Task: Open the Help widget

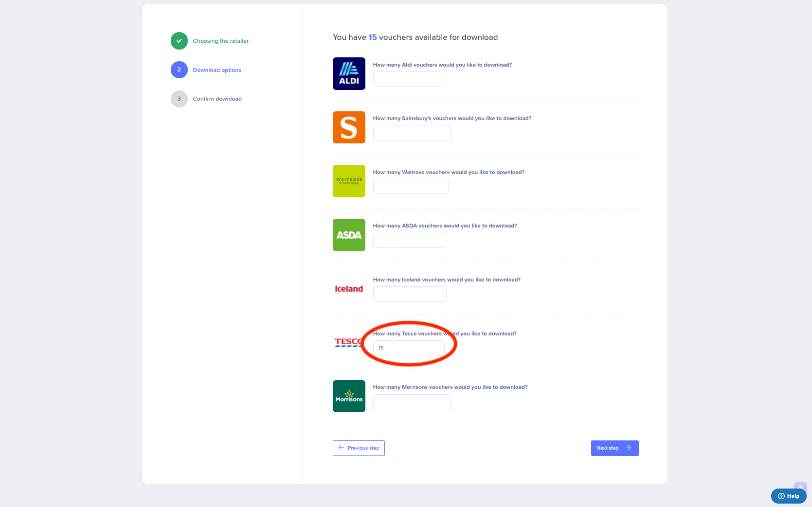Action: coord(789,496)
